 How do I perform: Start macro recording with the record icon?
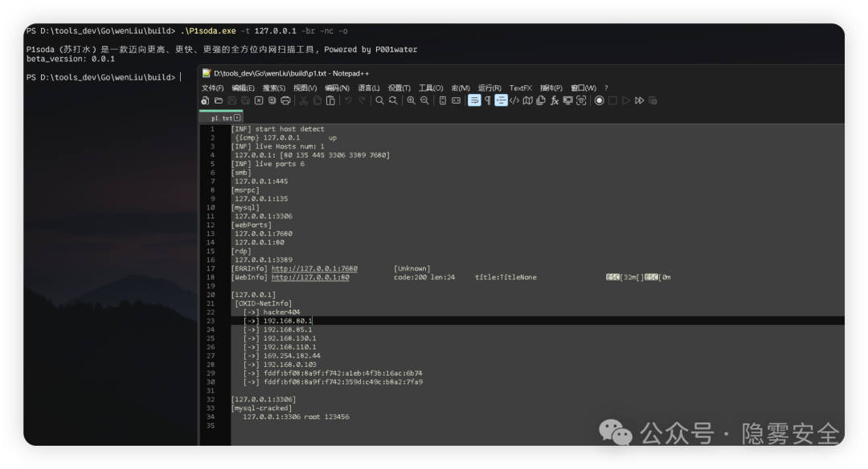(600, 100)
